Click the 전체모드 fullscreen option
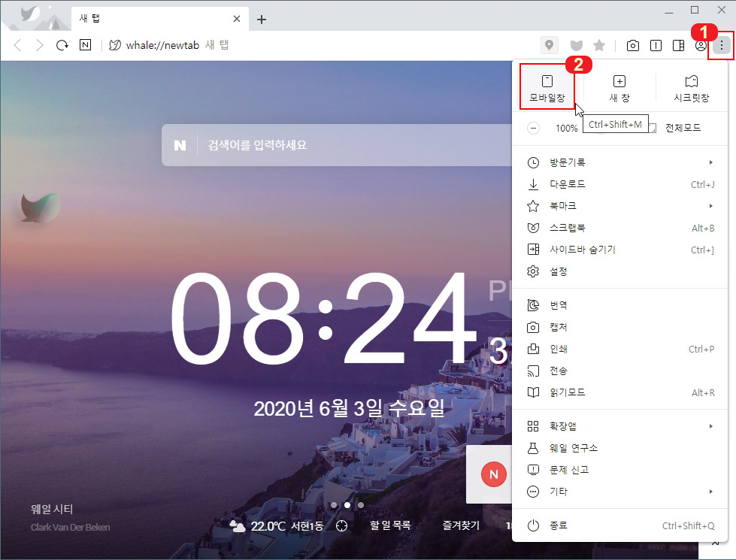This screenshot has height=560, width=736. click(x=683, y=128)
